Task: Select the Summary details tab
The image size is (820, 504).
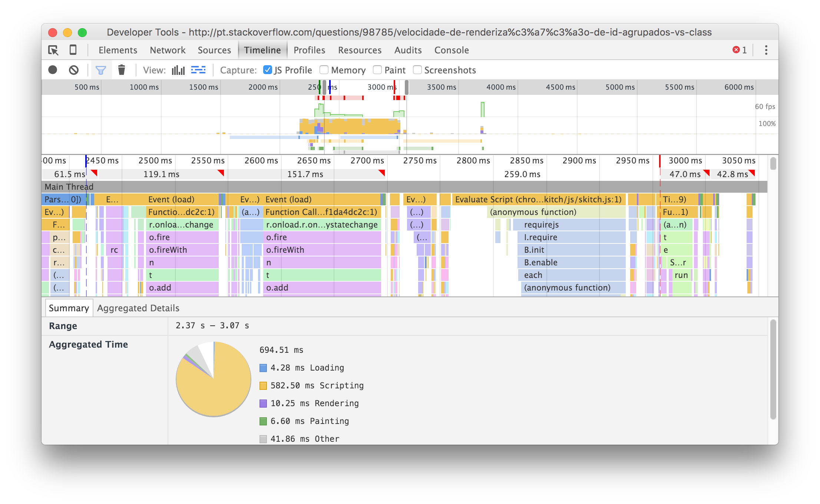Action: [69, 308]
